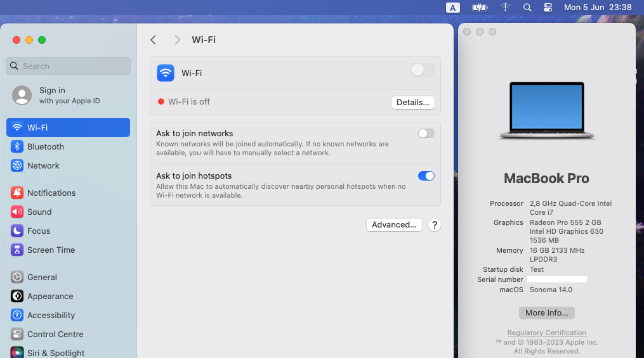Screen dimensions: 644x358
Task: Click 2,8 GHz Quad-Core Intel text
Action: (570, 203)
